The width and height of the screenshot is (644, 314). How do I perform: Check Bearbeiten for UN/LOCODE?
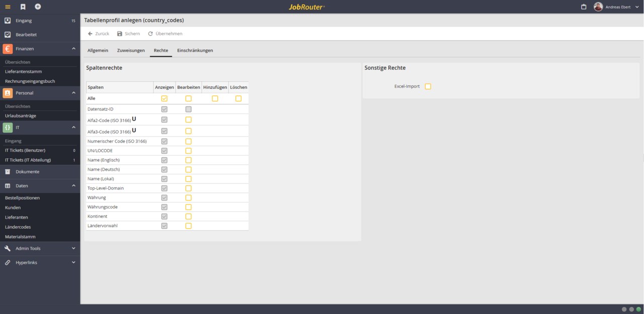pos(189,151)
